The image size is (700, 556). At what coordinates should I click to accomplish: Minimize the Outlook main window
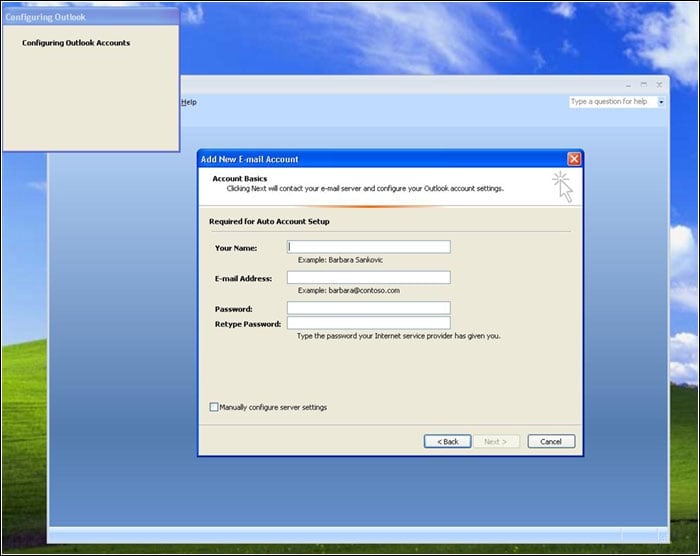coord(629,84)
